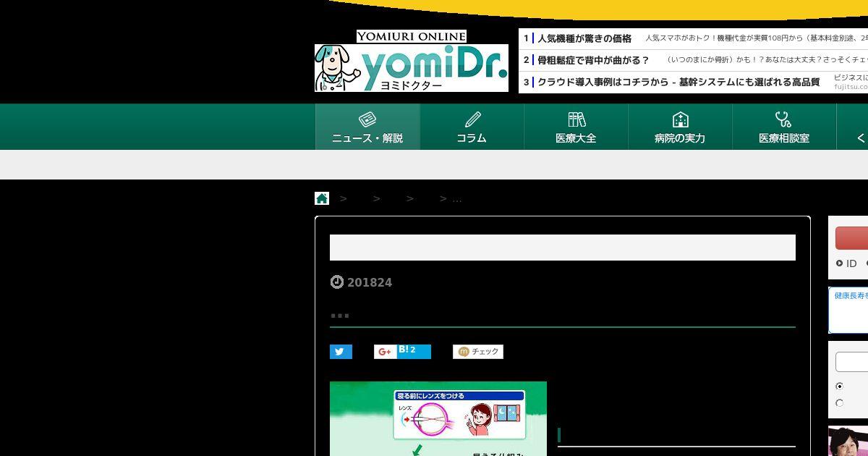This screenshot has height=456, width=868.
Task: Open the YOMIURI ONLINE link
Action: coord(412,36)
